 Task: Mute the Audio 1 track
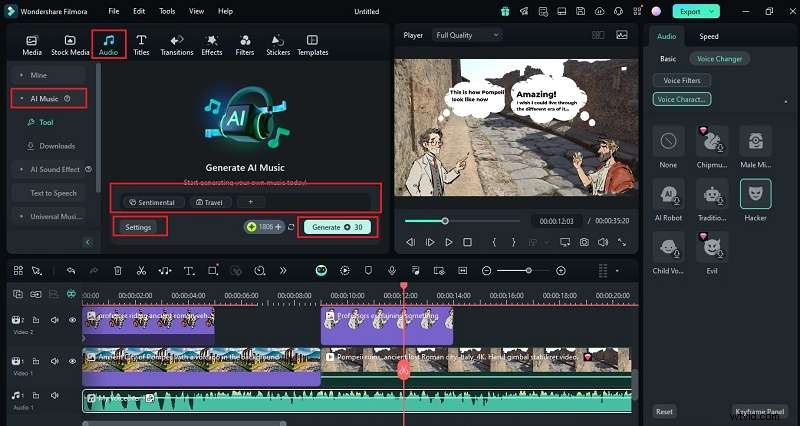pyautogui.click(x=55, y=395)
